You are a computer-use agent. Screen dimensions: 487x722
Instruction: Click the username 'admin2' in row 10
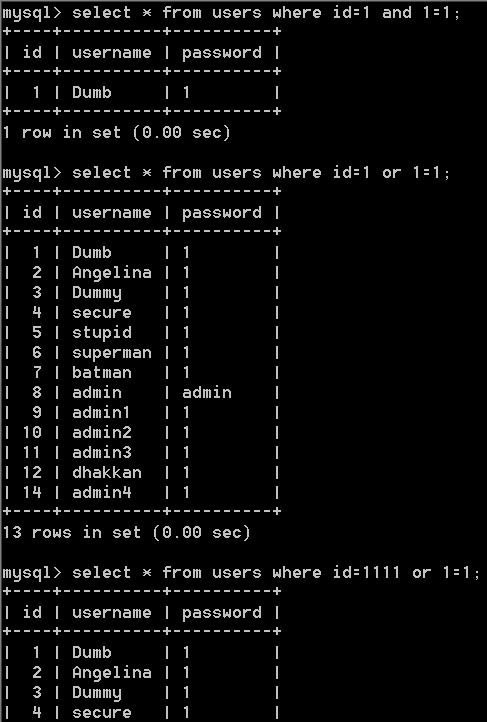(102, 433)
